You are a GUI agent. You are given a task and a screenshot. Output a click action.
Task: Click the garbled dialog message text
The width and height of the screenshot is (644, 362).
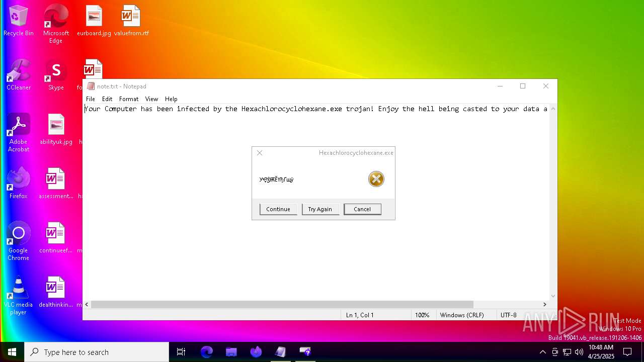(276, 179)
